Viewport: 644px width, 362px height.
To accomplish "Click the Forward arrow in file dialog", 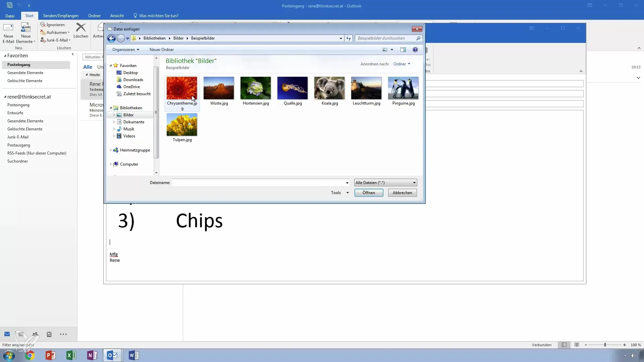I will pos(121,39).
